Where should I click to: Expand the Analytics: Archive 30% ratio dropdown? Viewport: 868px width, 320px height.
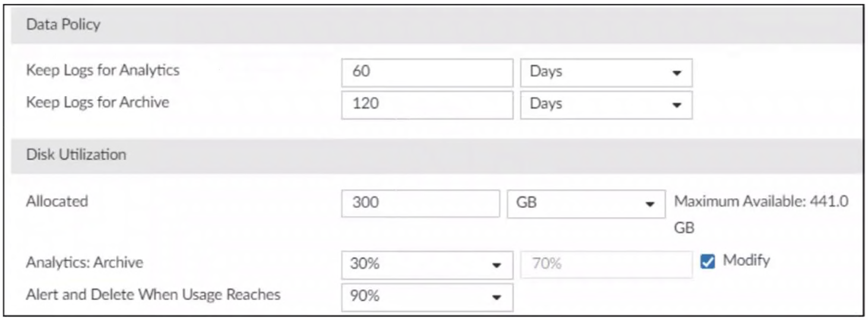tap(427, 264)
